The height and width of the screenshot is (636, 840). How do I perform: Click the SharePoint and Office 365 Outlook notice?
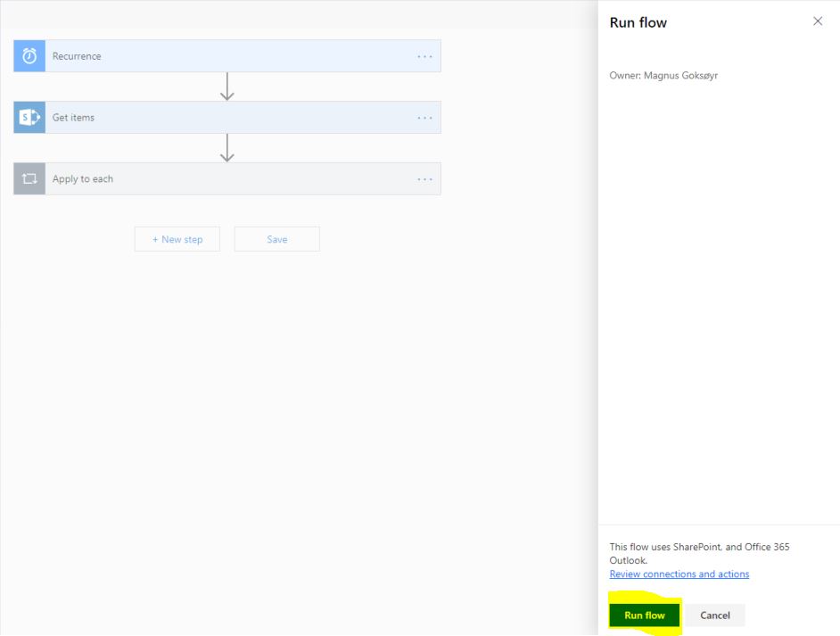(699, 553)
